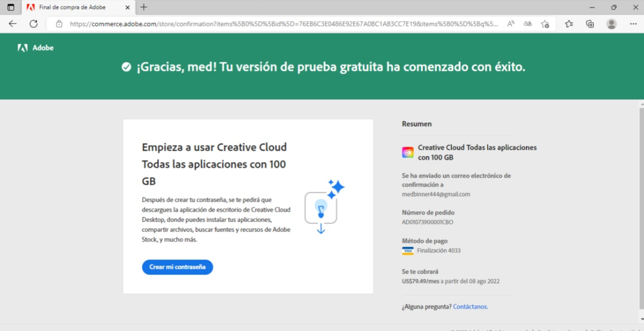The image size is (644, 331).
Task: Restore down the browser window
Action: [x=614, y=8]
